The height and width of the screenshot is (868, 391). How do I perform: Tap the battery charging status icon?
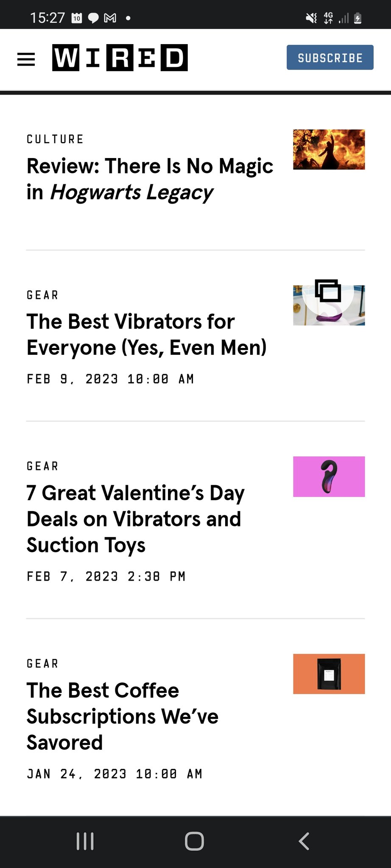[x=357, y=18]
